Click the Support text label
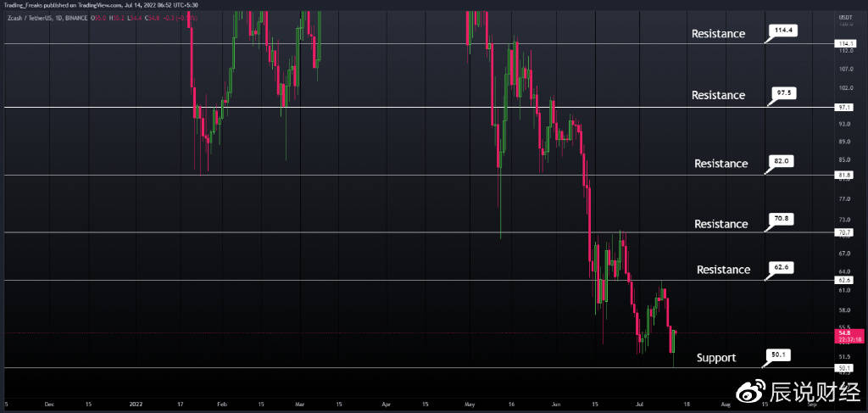Screen dimensions: 868x413 (x=716, y=358)
